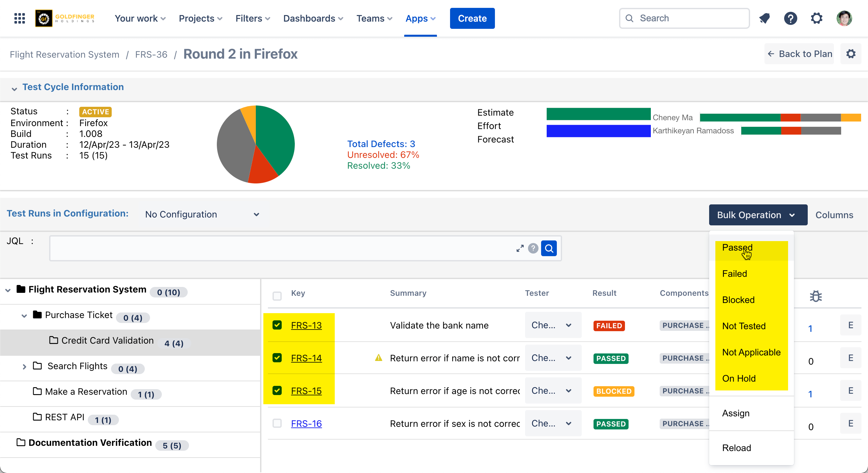Collapse the Test Cycle Information section
The image size is (868, 473).
(14, 88)
